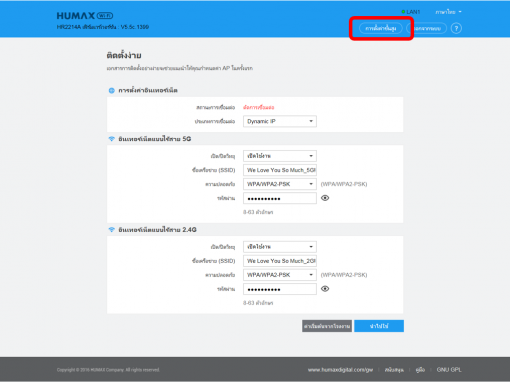Open the 2.4G WPA/WPA2-PSK security dropdown

280,275
